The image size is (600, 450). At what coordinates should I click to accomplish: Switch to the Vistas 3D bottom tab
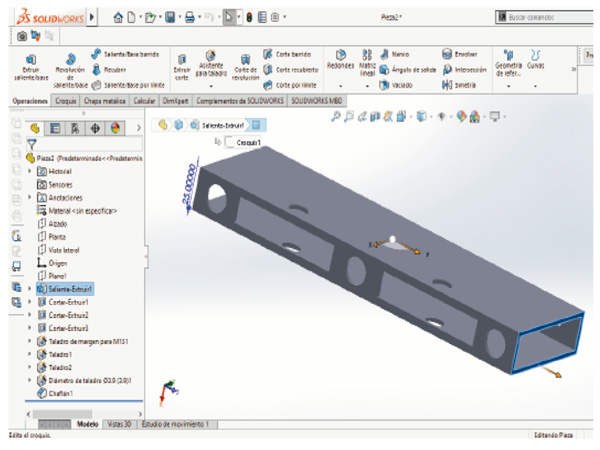click(x=119, y=424)
